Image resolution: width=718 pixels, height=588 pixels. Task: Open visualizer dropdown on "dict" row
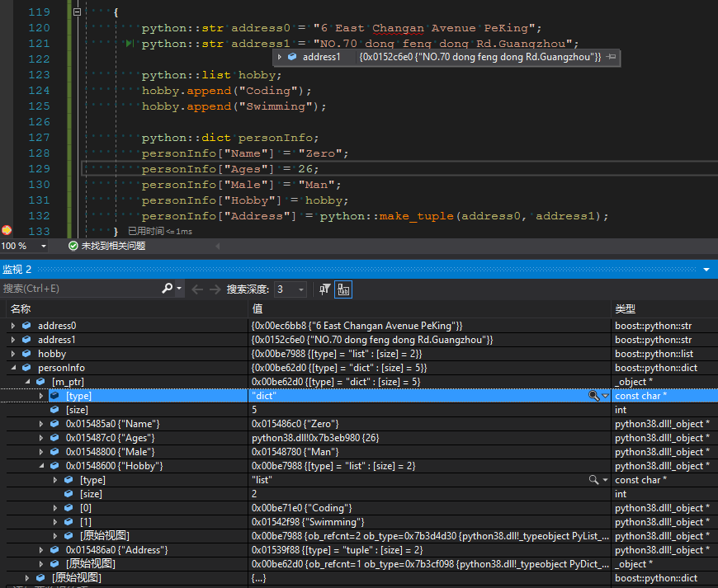[606, 396]
